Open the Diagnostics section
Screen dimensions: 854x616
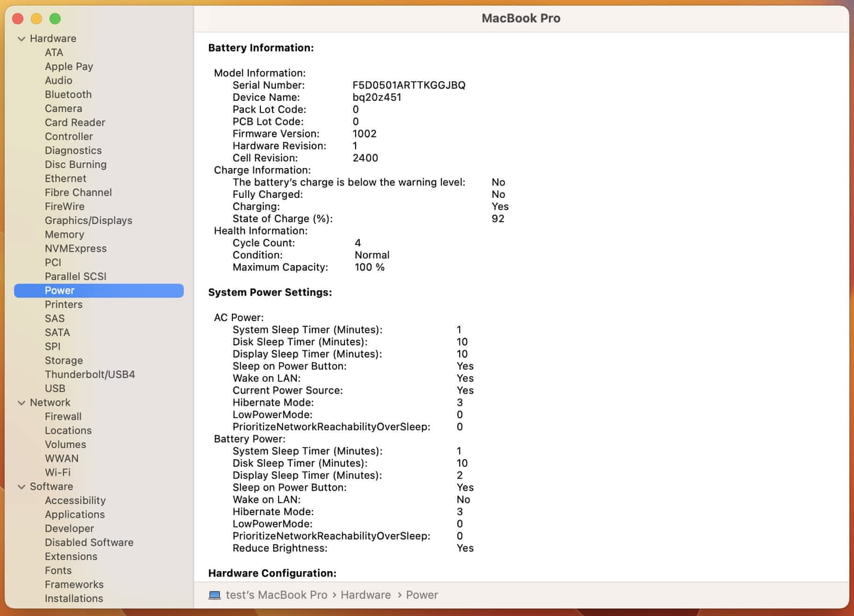click(73, 150)
